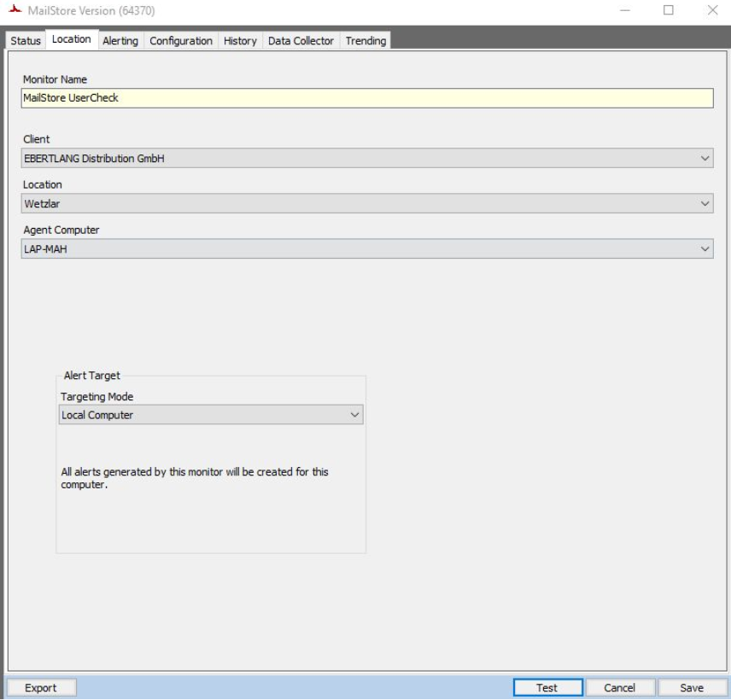Close the MailStore monitor window
Screen dimensions: 731x700
coord(712,11)
